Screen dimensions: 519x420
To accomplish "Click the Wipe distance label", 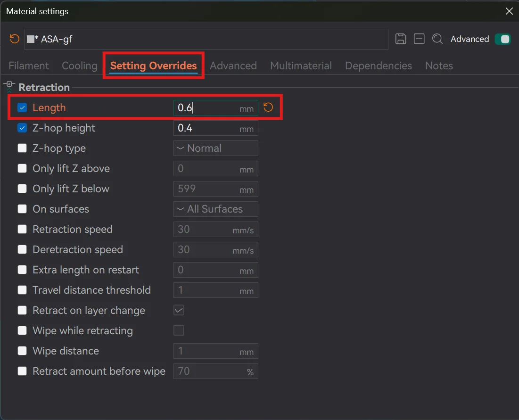I will [x=66, y=351].
